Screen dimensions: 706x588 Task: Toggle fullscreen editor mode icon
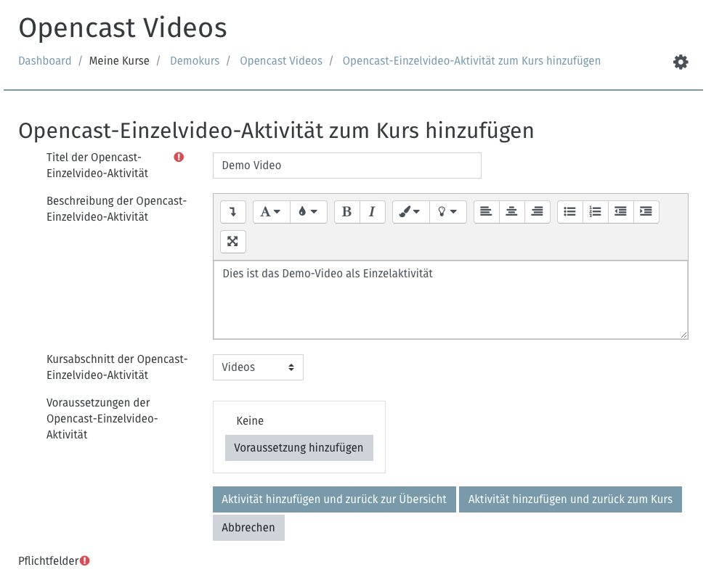point(232,242)
